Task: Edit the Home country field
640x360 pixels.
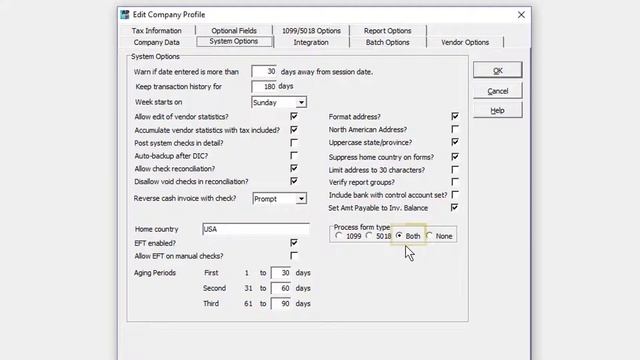Action: click(x=256, y=229)
